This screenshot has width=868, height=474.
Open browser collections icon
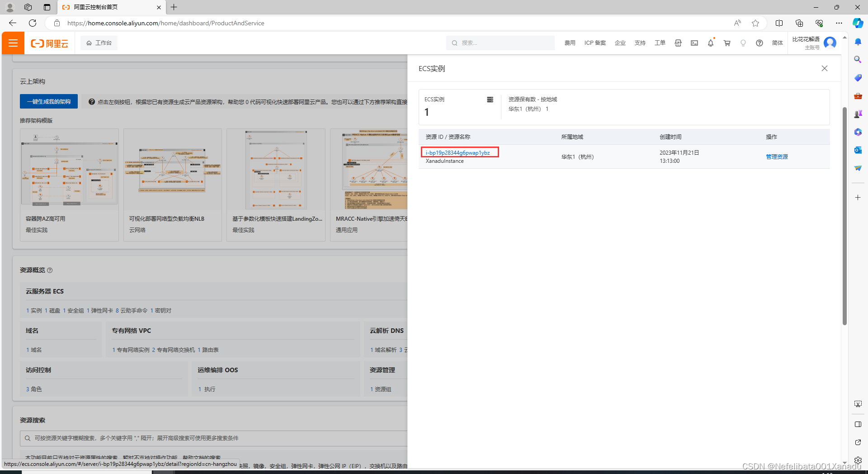point(799,23)
